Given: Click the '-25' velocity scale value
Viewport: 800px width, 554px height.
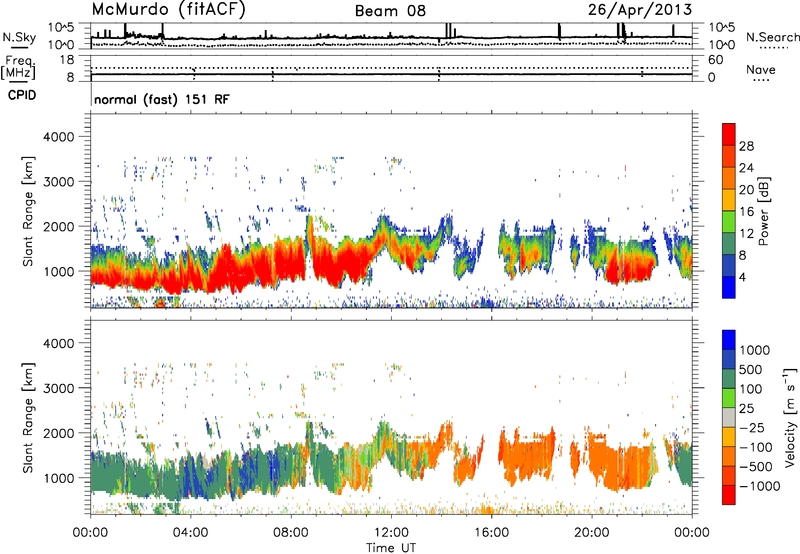Looking at the screenshot, I should coord(754,428).
